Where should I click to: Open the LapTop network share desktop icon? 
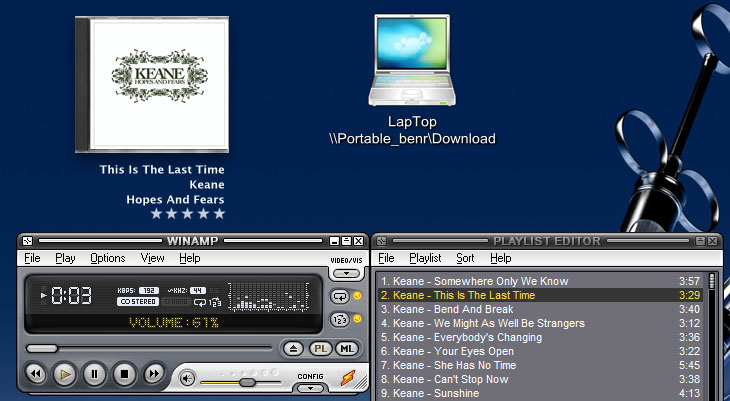point(412,79)
